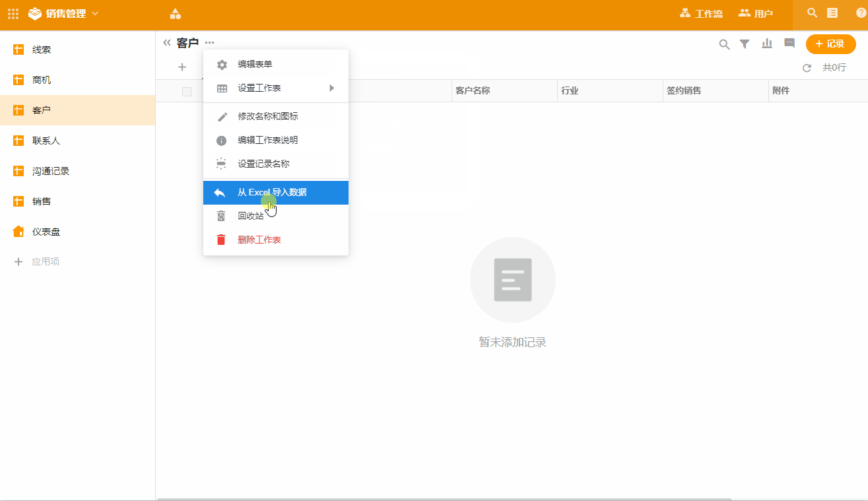Open the 工作流 link in header

pos(701,13)
